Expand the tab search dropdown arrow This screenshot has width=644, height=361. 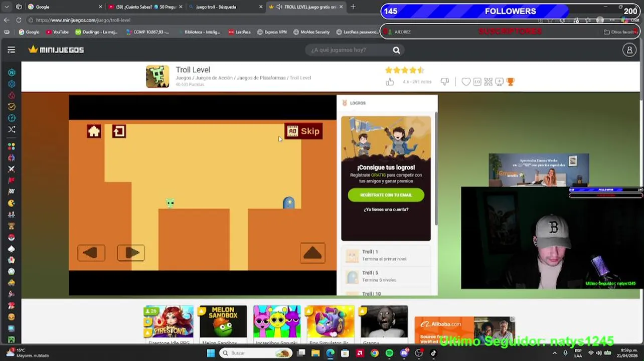7,7
